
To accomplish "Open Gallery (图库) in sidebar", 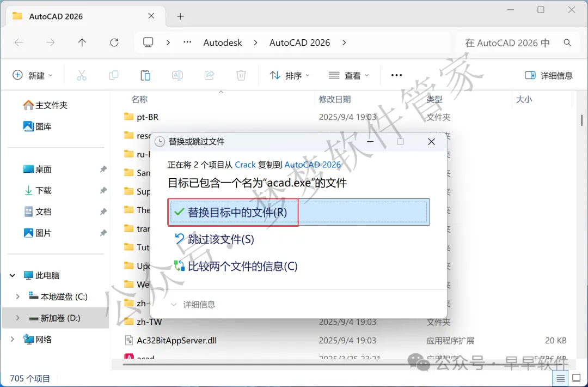I will coord(38,126).
